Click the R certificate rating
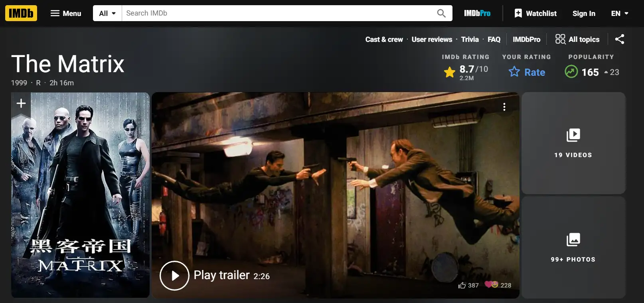 (38, 83)
